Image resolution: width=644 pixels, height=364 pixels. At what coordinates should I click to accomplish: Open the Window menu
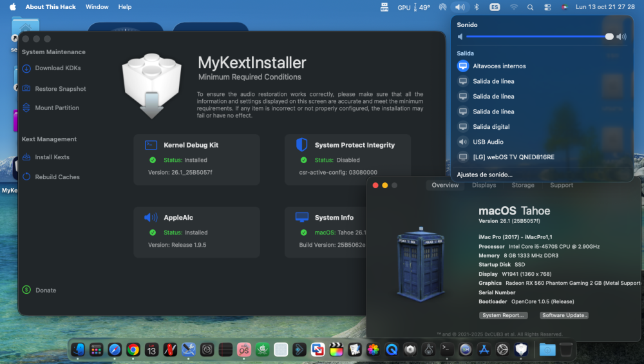(97, 7)
